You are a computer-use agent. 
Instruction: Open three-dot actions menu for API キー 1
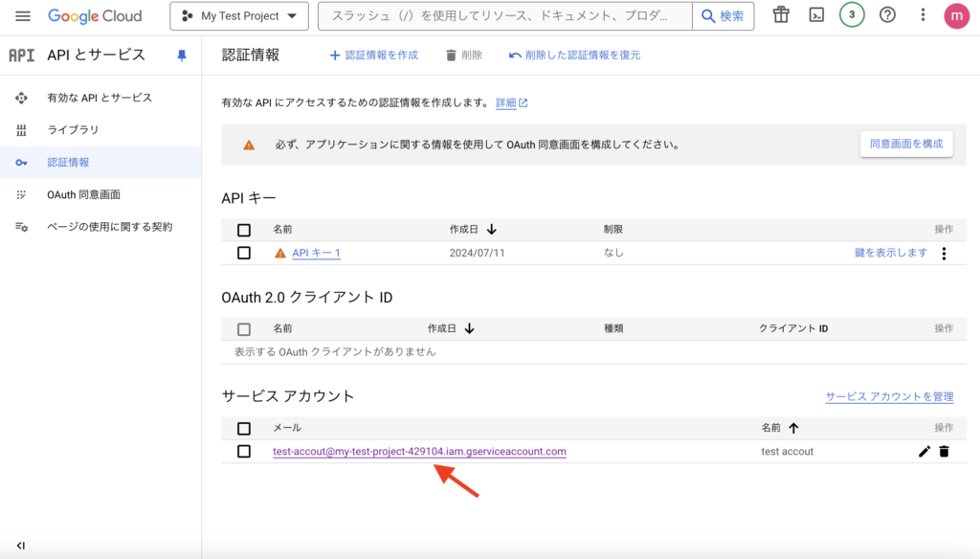pos(944,254)
